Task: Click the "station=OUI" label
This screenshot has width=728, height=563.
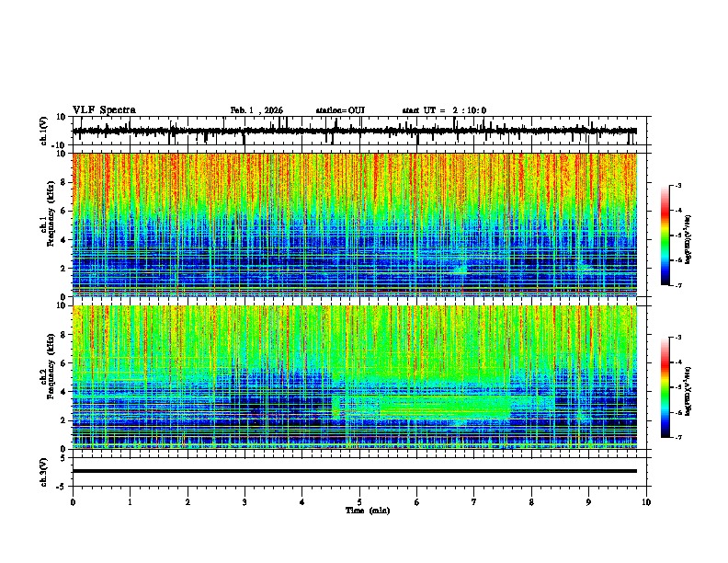Action: (340, 110)
